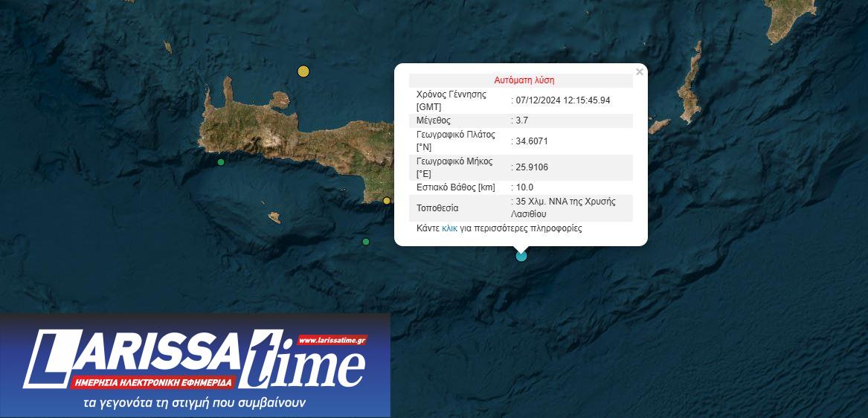The image size is (868, 418).
Task: Open the www.larissatime.gr web address
Action: point(332,341)
